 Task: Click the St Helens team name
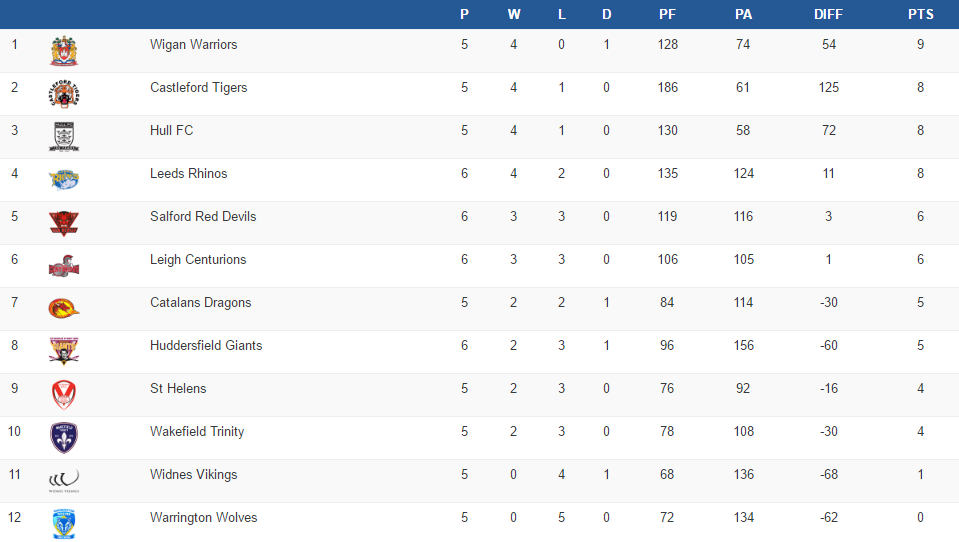click(x=178, y=389)
